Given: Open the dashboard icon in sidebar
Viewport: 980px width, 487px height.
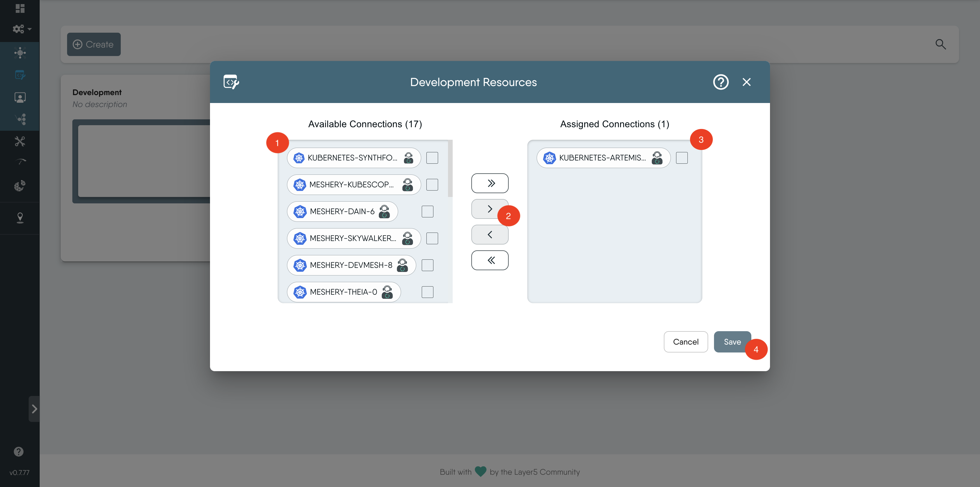Looking at the screenshot, I should coord(20,8).
